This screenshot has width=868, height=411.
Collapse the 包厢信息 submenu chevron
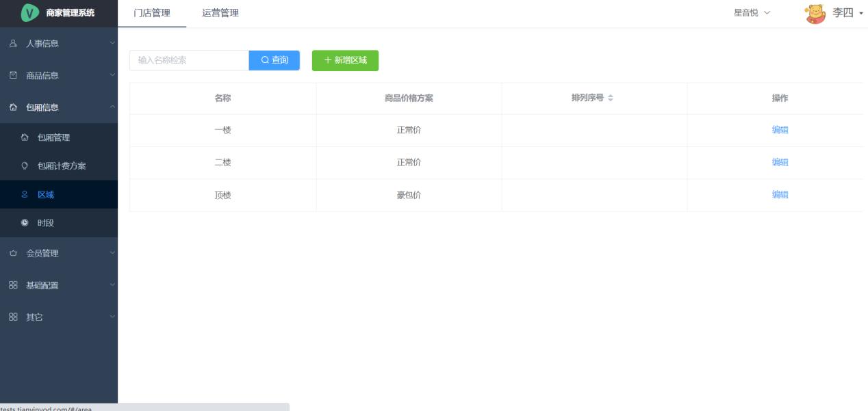coord(112,107)
